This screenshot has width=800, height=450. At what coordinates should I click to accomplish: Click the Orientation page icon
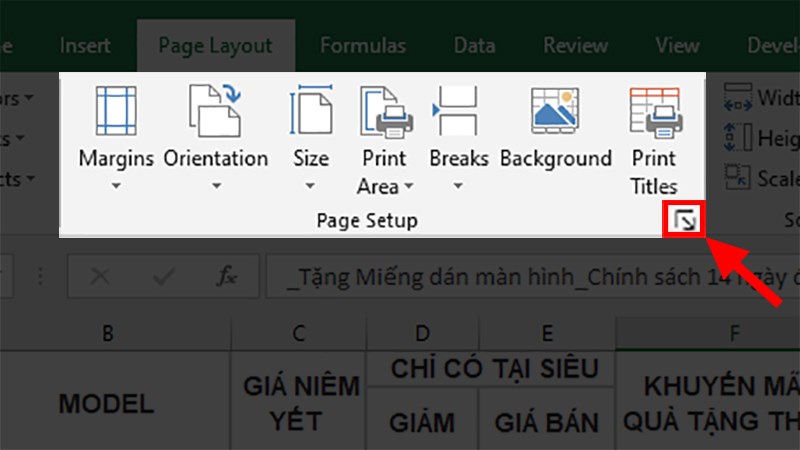point(215,111)
